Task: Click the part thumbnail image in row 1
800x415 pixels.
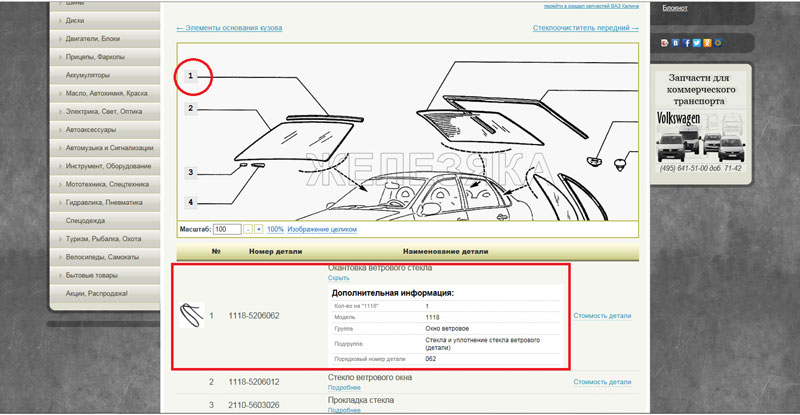Action: pyautogui.click(x=190, y=315)
